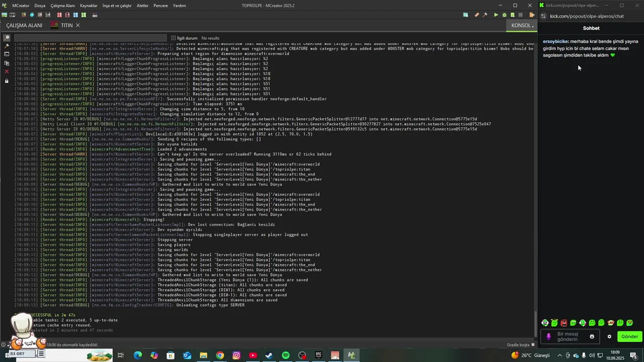Click the first emote in Kick emote row
Image resolution: width=644 pixels, height=362 pixels.
[x=545, y=323]
